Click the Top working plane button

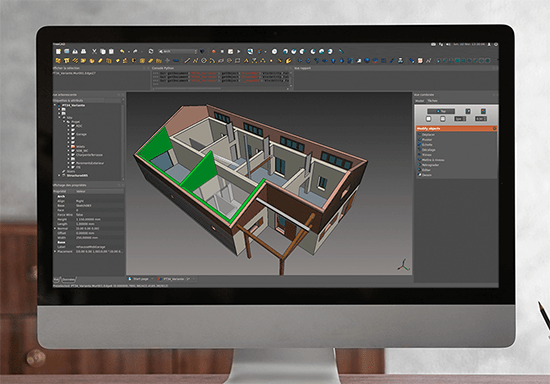click(441, 112)
